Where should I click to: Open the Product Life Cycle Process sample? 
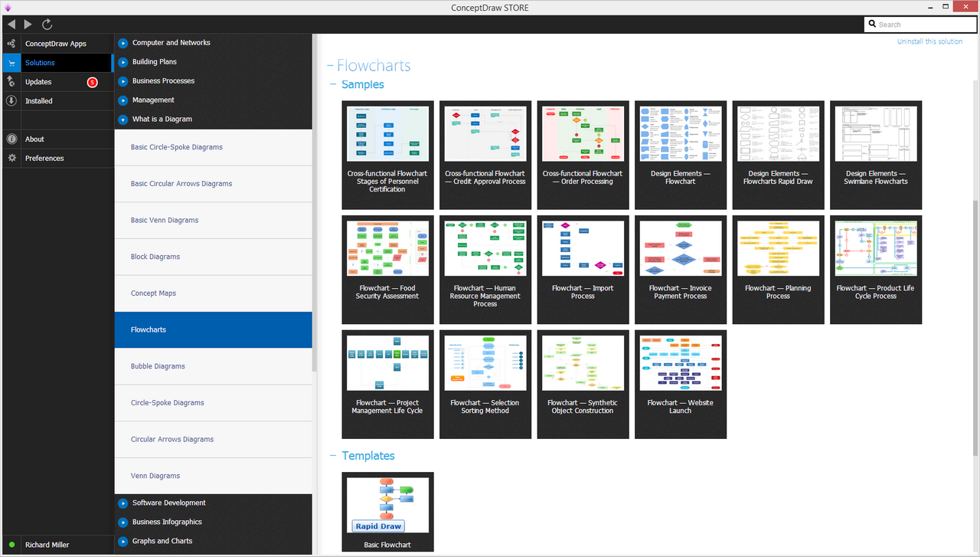(876, 270)
